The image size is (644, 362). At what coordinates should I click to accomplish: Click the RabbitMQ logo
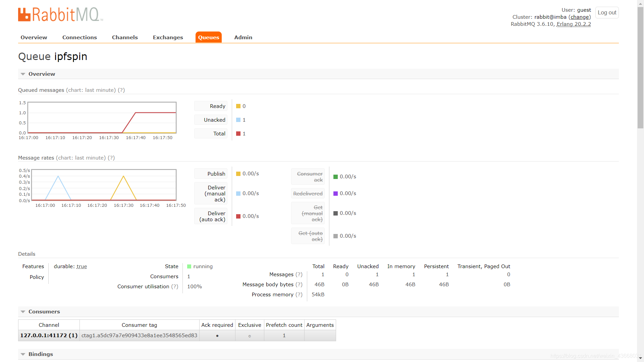coord(60,14)
